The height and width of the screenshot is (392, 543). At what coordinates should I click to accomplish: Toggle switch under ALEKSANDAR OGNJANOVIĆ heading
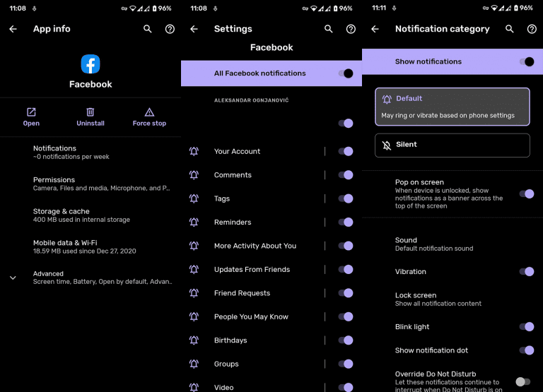coord(346,123)
